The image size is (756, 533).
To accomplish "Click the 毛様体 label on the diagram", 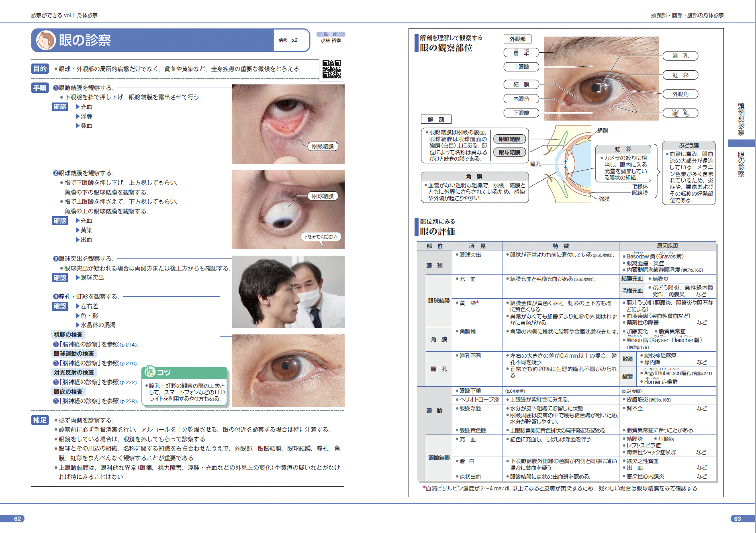I will (640, 187).
